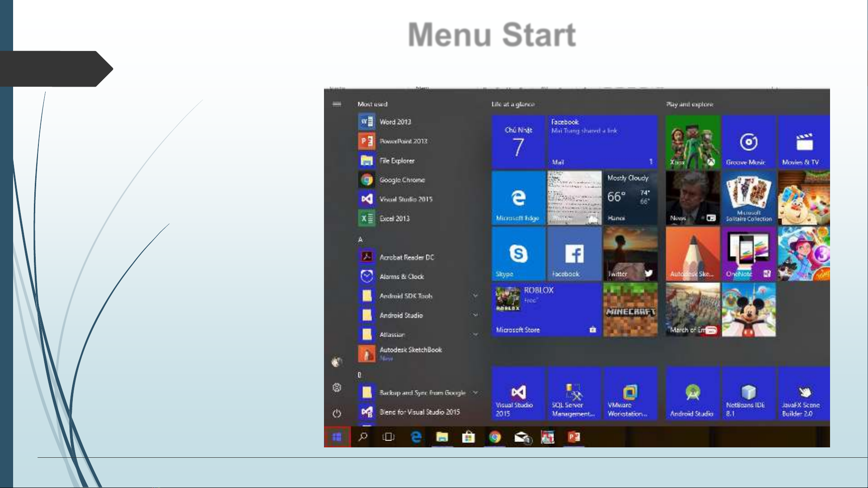Open the Skype tile

[x=518, y=254]
